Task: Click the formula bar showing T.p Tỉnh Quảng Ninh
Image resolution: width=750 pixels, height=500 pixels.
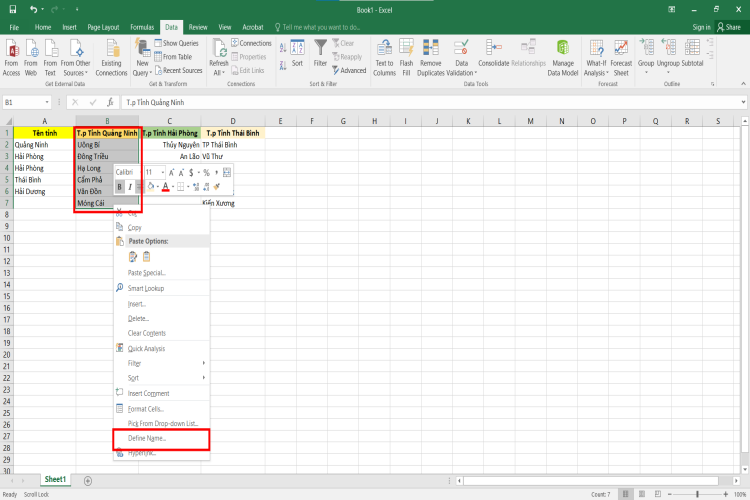Action: [433, 102]
